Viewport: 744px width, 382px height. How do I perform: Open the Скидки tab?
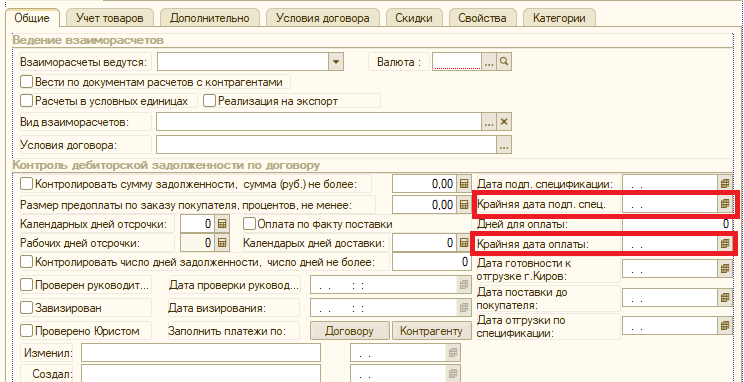[414, 19]
